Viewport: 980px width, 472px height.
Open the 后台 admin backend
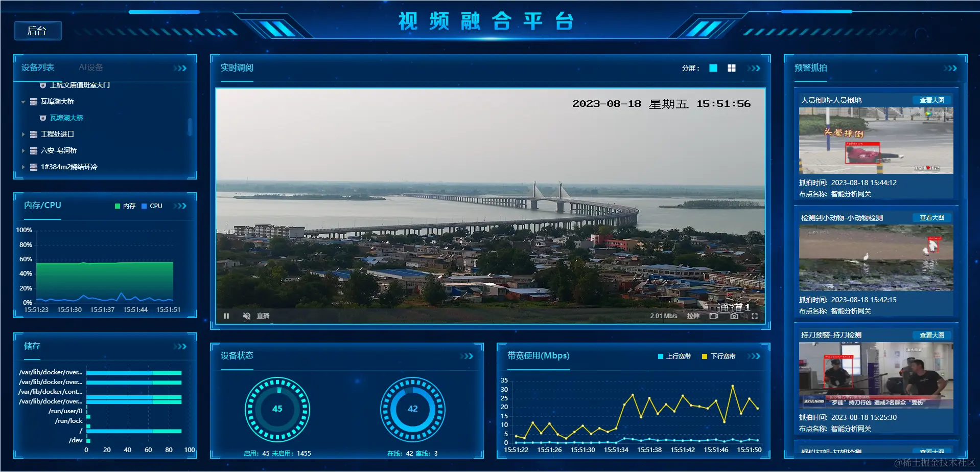coord(37,30)
